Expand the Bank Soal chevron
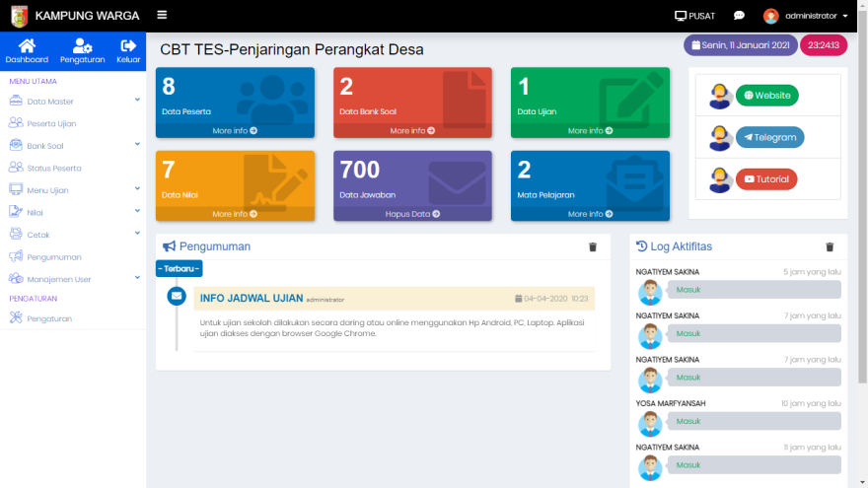This screenshot has width=868, height=488. [x=137, y=144]
